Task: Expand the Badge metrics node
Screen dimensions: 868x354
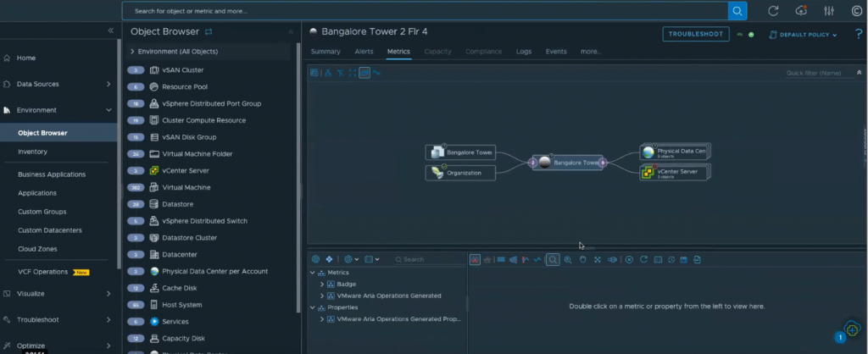Action: pyautogui.click(x=322, y=285)
